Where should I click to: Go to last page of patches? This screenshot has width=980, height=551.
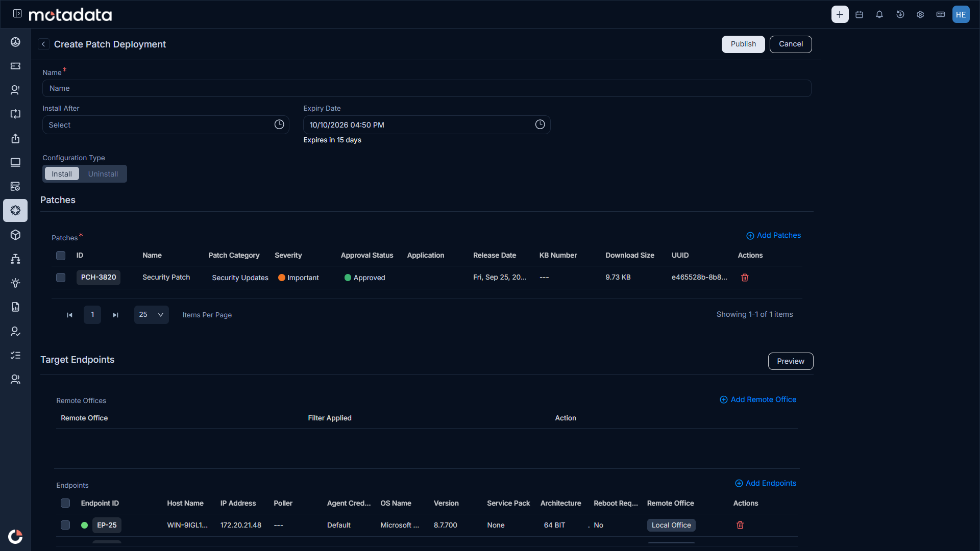pos(115,315)
